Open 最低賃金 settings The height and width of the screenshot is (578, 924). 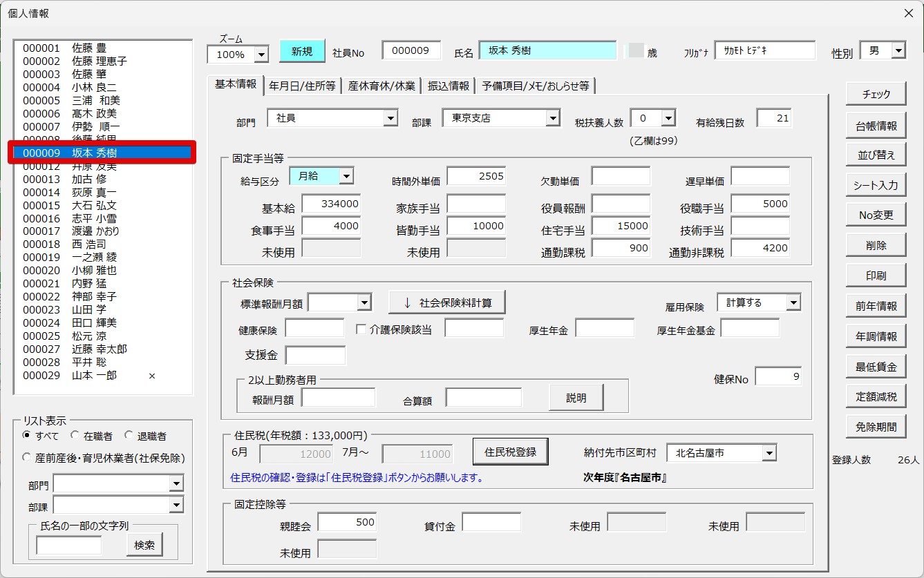pyautogui.click(x=876, y=367)
